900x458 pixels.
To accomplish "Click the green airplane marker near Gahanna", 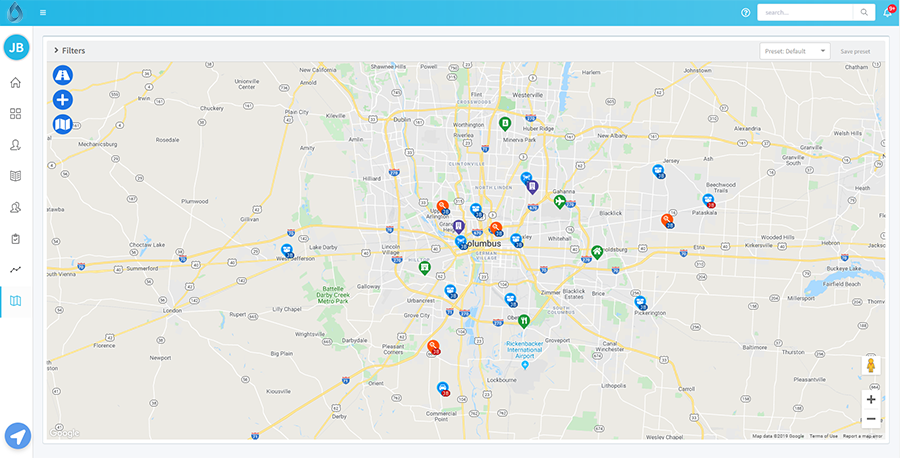I will pos(560,202).
